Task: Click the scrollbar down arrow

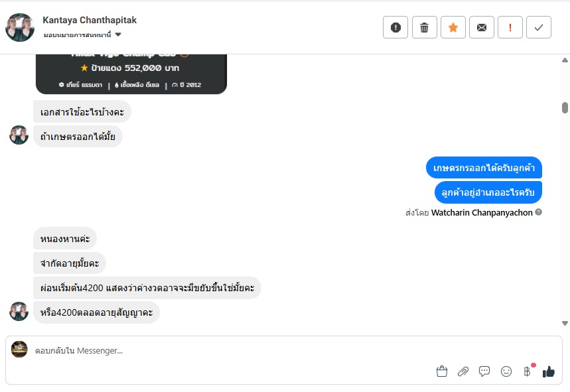Action: [x=565, y=323]
